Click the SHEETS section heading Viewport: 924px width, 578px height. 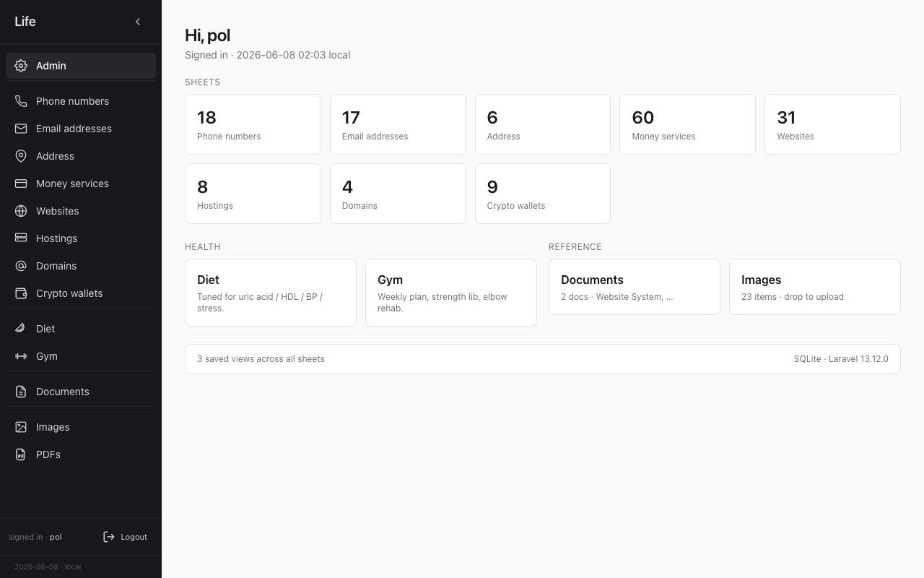pyautogui.click(x=203, y=82)
